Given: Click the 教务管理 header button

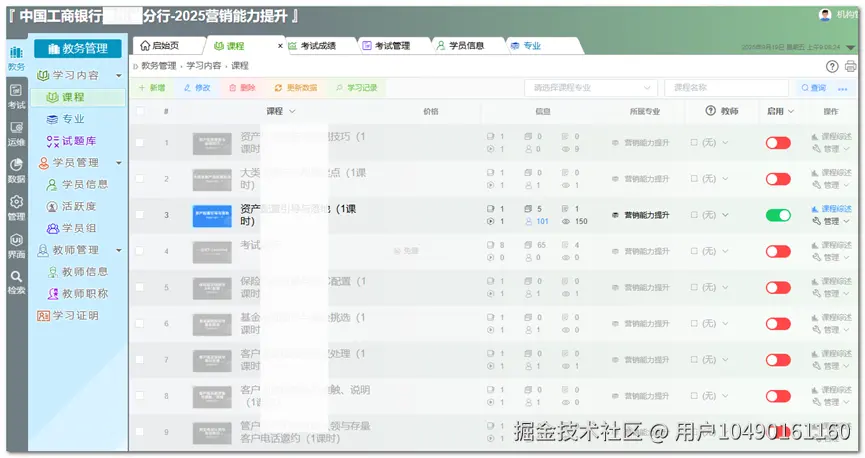Looking at the screenshot, I should click(78, 49).
